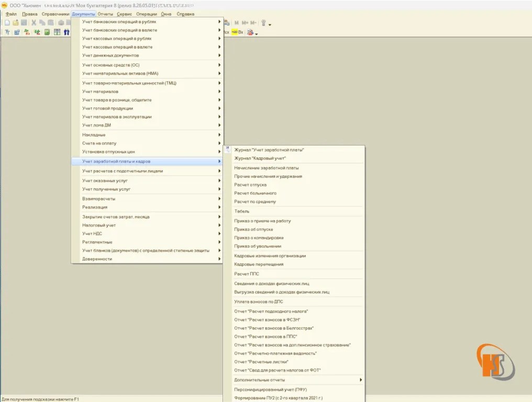Screen dimensions: 532x402
Task: Expand Счета на оплату submenu
Action: point(147,143)
